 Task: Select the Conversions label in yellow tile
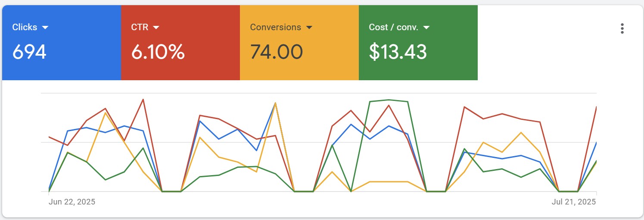(x=275, y=27)
